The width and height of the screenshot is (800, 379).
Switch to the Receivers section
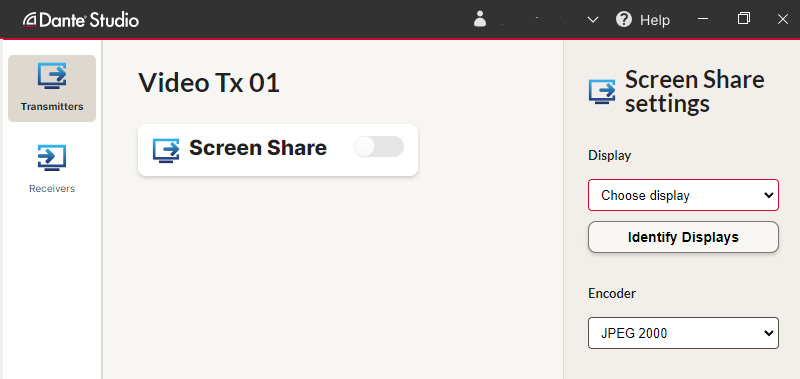pos(52,168)
